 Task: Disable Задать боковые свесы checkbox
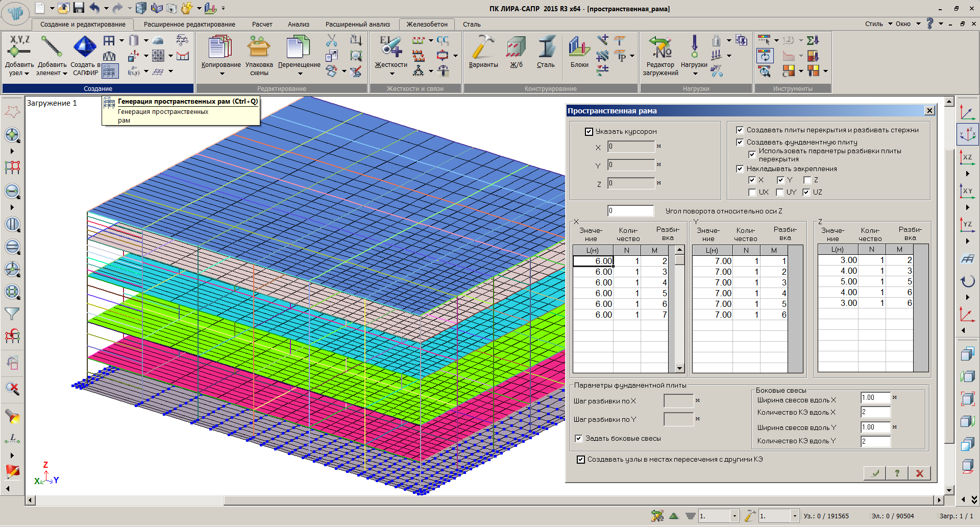click(578, 439)
